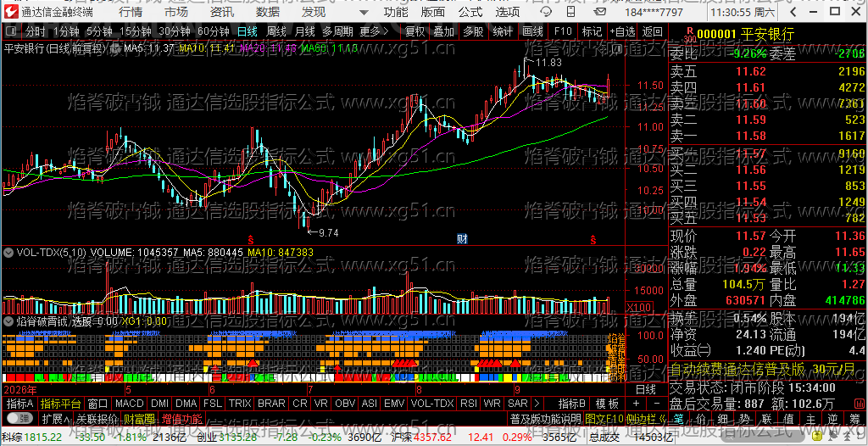Click the 画线 drawing tools button

[x=532, y=31]
